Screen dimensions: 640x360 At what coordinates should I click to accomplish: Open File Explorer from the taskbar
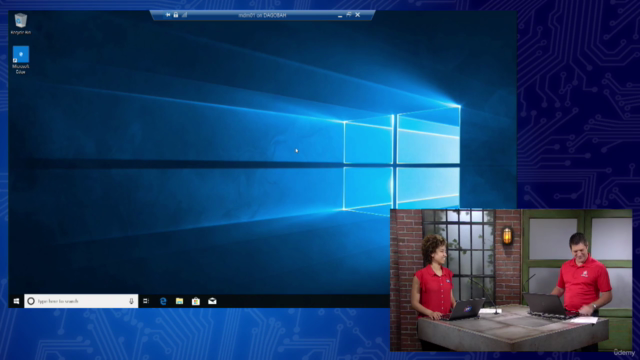pyautogui.click(x=180, y=301)
